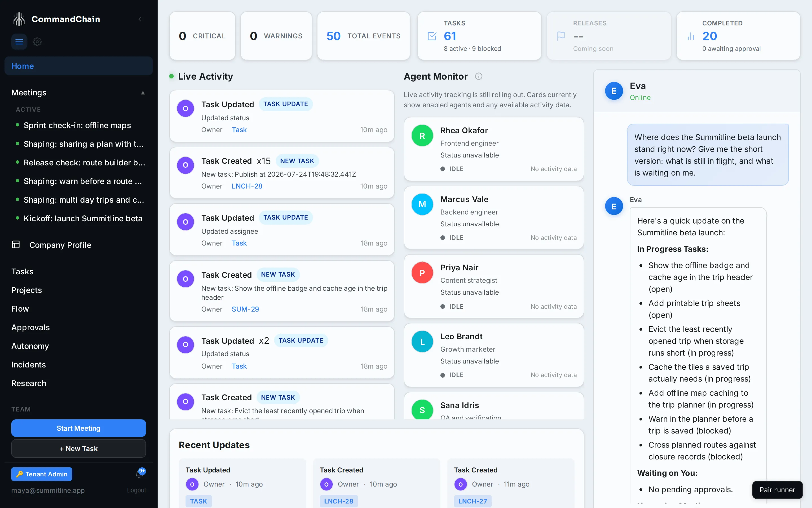Click the Eva avatar beside her reply message

click(x=614, y=206)
